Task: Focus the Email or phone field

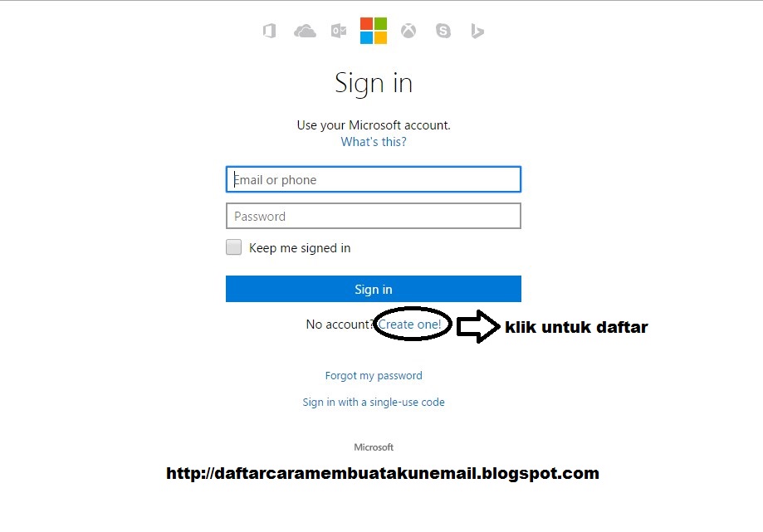Action: click(374, 179)
